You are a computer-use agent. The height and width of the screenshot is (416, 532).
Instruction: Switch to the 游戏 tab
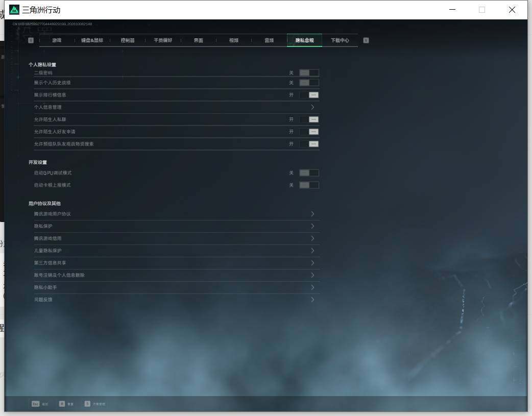click(57, 40)
